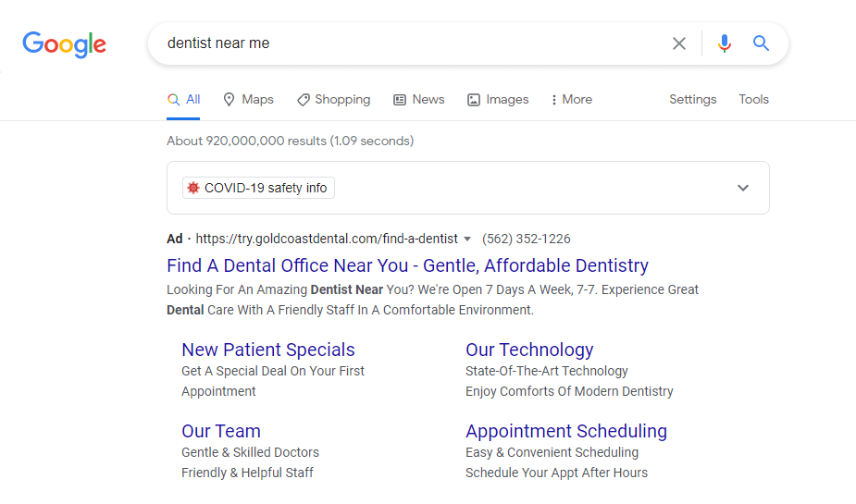Viewport: 856px width, 504px height.
Task: Open the Our Team sitelink
Action: (221, 431)
